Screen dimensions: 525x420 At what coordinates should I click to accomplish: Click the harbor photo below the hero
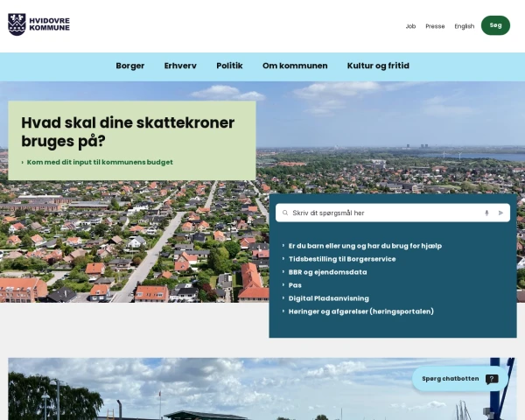tap(262, 388)
